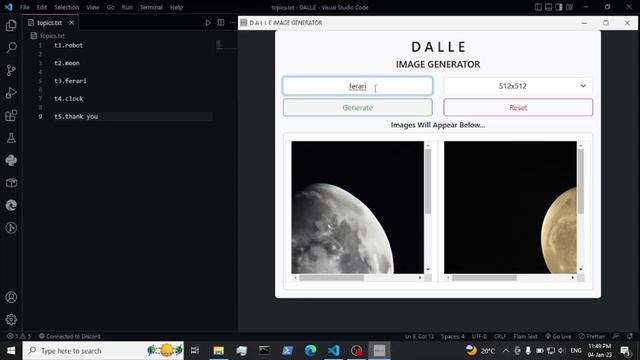Open the Windows Start menu

(x=11, y=351)
